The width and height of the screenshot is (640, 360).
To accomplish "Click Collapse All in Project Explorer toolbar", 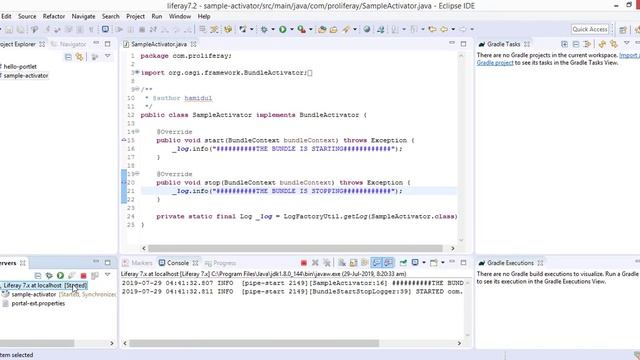I will pyautogui.click(x=68, y=57).
